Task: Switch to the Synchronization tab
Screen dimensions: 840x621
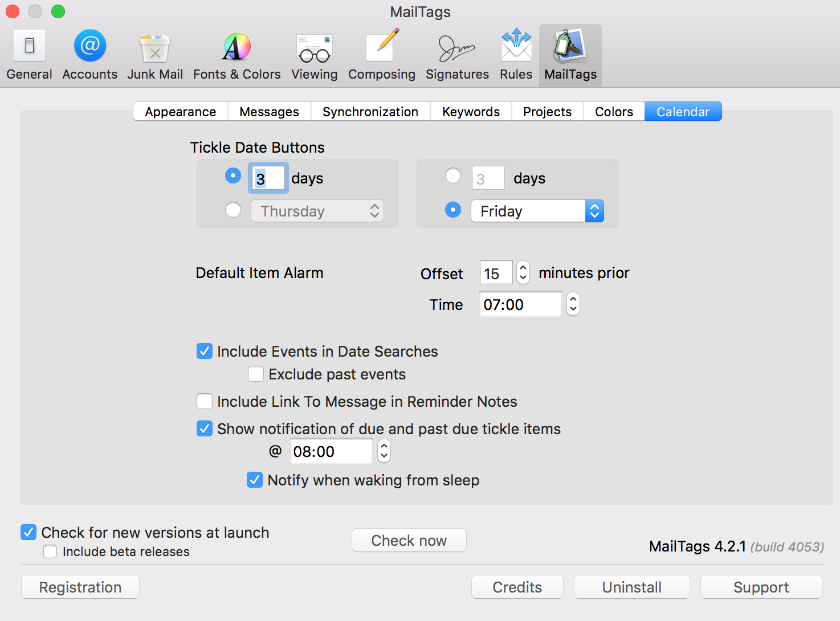Action: (x=370, y=112)
